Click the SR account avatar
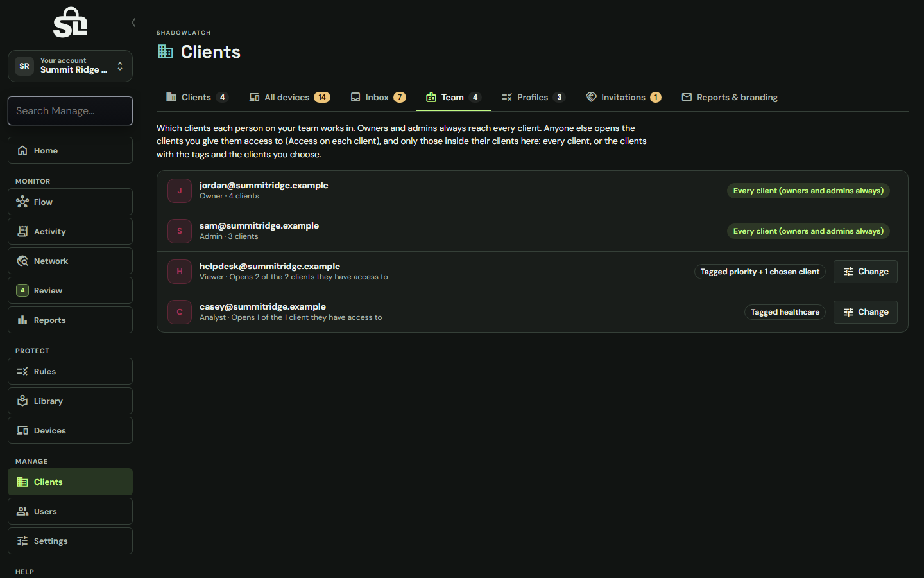The height and width of the screenshot is (578, 924). 24,66
